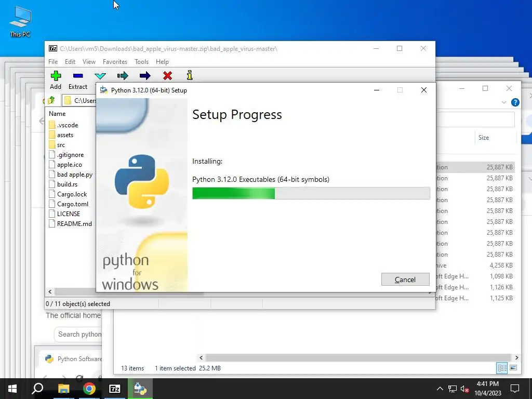The width and height of the screenshot is (532, 399).
Task: Click the Test checkmark icon in 7-Zip toolbar
Action: [x=100, y=76]
